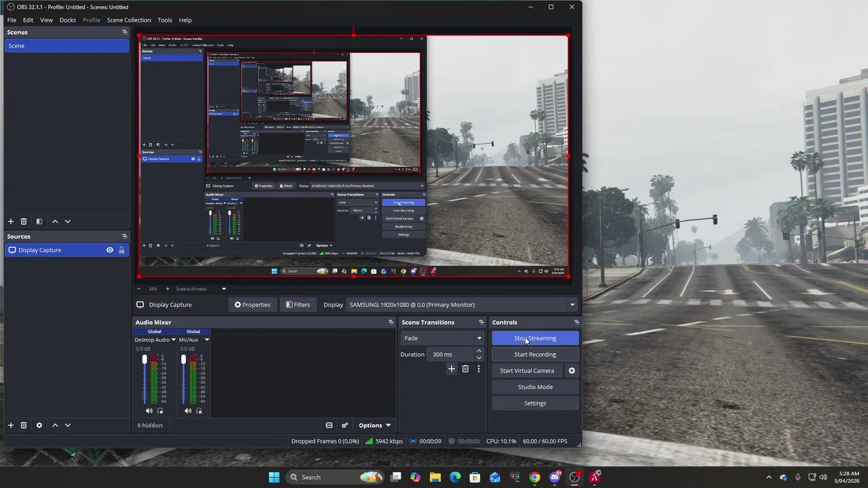Toggle audio mixer vertical layout icon
This screenshot has width=868, height=488.
click(x=329, y=426)
